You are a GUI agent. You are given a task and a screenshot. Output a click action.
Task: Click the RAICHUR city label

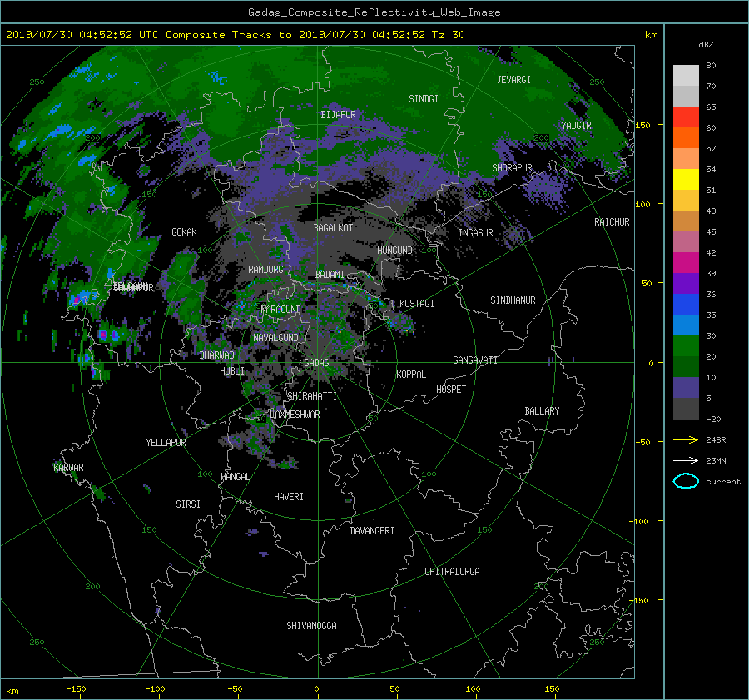click(612, 222)
